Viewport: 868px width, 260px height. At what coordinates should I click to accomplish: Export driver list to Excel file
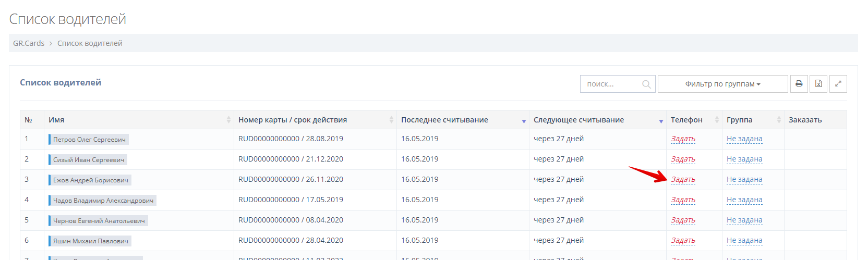click(818, 84)
